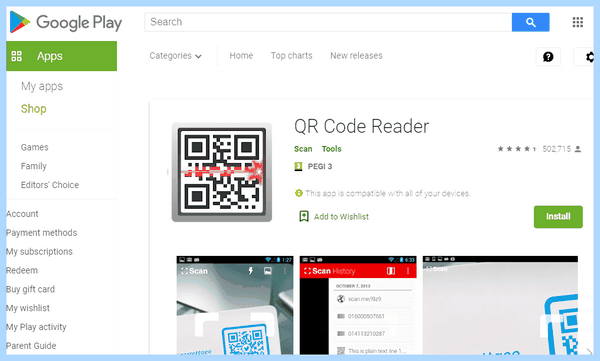The image size is (600, 361).
Task: Click the compatibility message text
Action: pos(387,193)
